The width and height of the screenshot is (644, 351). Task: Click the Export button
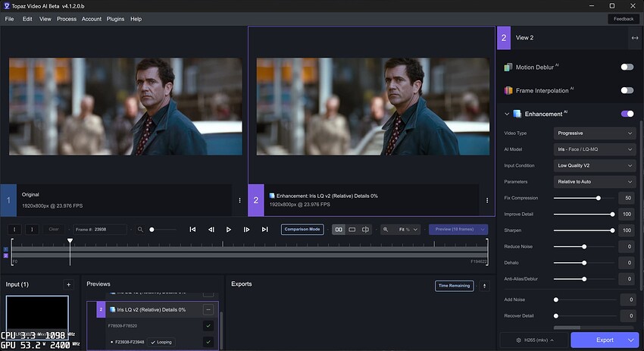605,340
